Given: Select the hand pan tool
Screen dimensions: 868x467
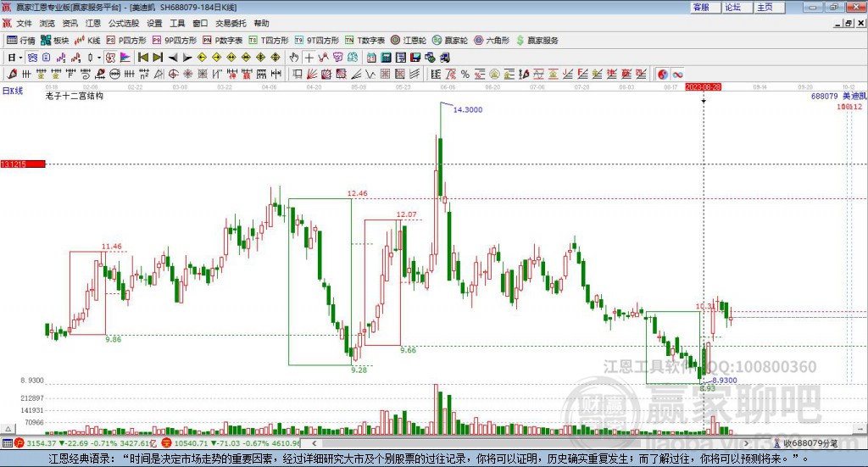Looking at the screenshot, I should pyautogui.click(x=294, y=58).
